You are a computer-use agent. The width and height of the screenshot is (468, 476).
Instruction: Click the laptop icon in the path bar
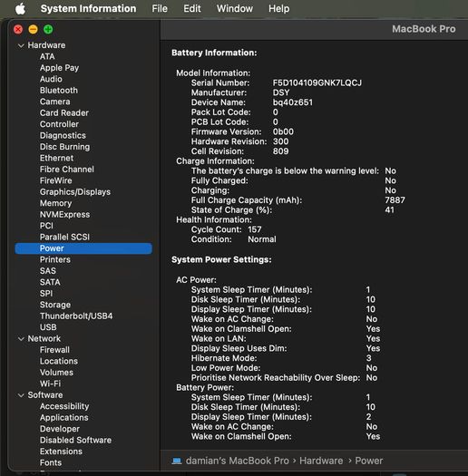177,461
